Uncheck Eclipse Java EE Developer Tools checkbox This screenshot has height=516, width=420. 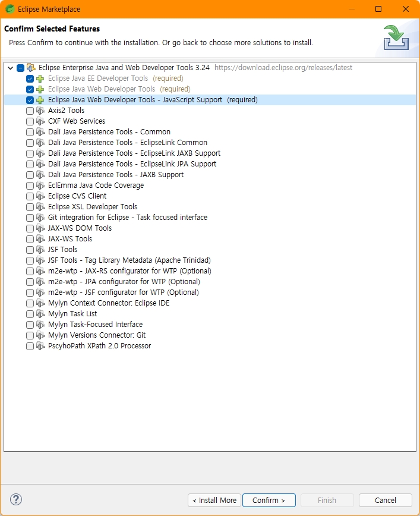click(30, 78)
